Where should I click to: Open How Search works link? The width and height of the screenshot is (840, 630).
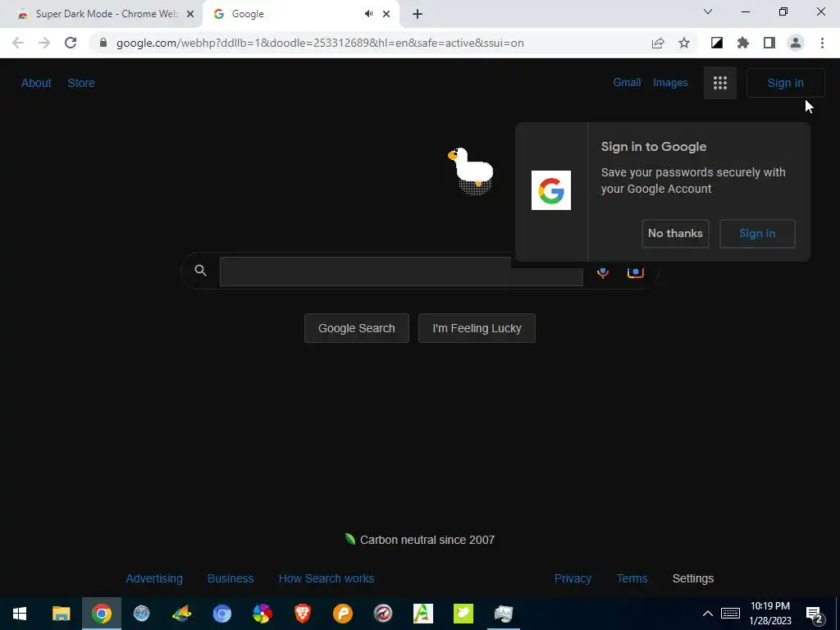coord(326,578)
